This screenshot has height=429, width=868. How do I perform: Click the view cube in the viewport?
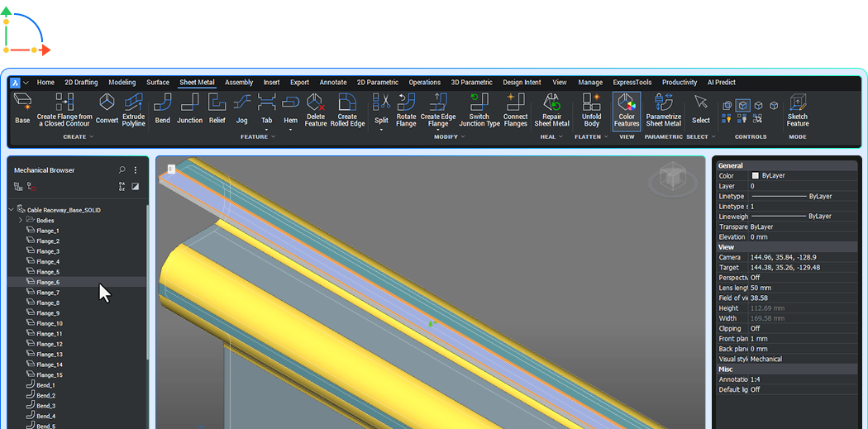coord(673,179)
